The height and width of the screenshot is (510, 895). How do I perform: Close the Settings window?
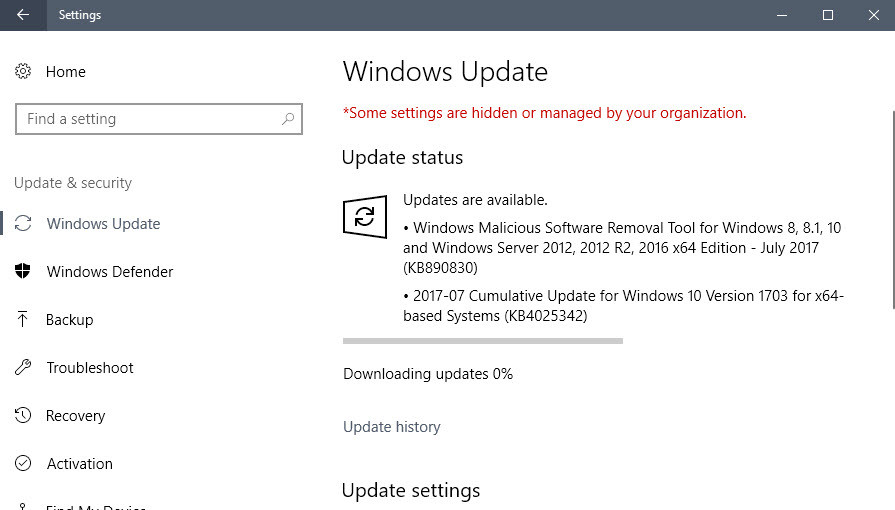point(873,15)
